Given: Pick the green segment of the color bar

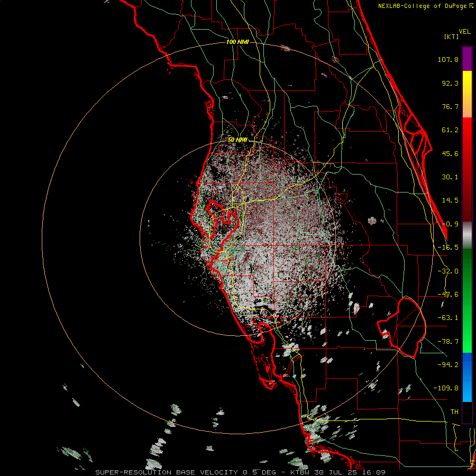Looking at the screenshot, I should pyautogui.click(x=467, y=300).
